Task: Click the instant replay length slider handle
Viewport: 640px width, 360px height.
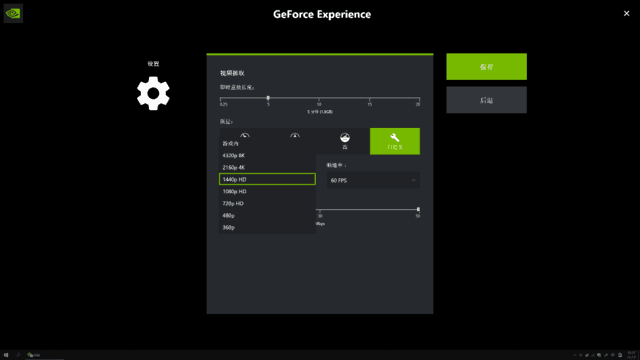Action: (268, 98)
